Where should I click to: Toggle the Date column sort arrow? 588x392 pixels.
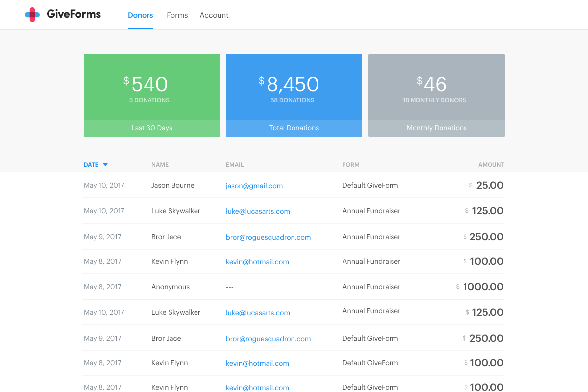(105, 165)
